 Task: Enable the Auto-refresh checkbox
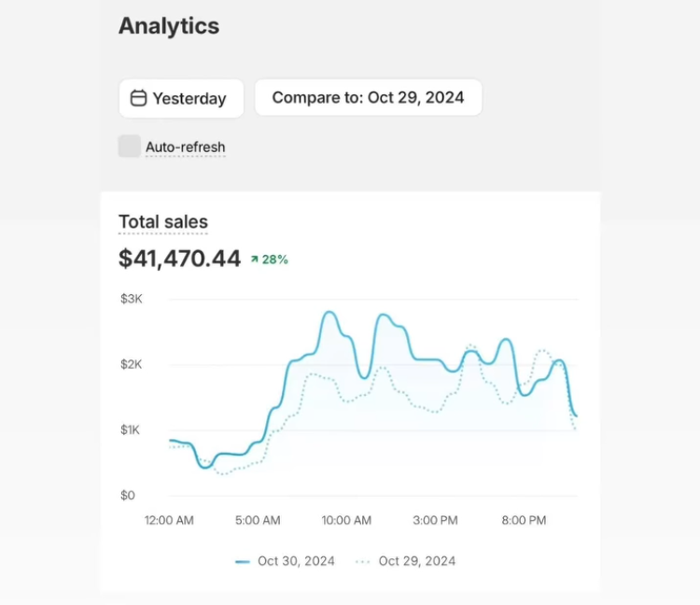pos(129,147)
